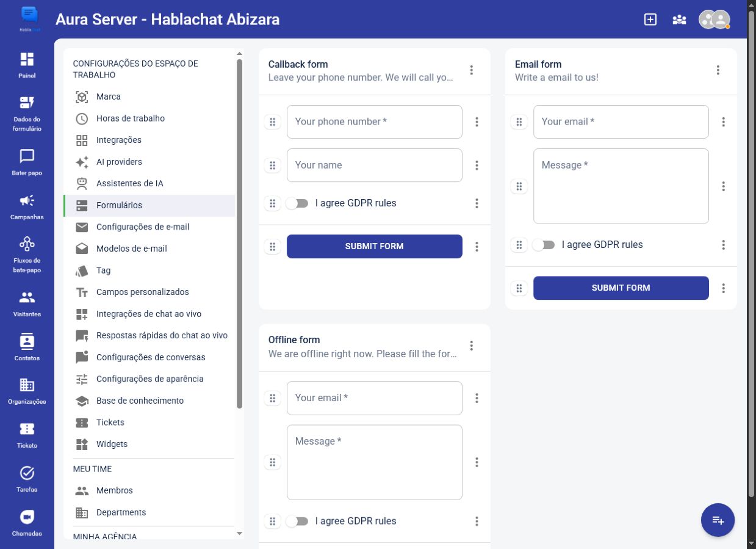The height and width of the screenshot is (549, 756).
Task: Click the settings sidebar scrollbar thumb
Action: pyautogui.click(x=239, y=233)
